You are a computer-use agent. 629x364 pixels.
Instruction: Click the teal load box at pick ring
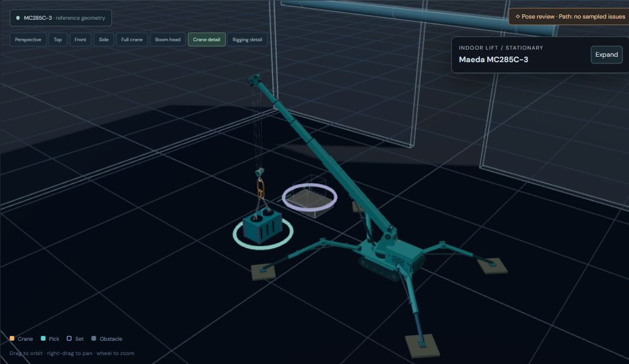(263, 228)
